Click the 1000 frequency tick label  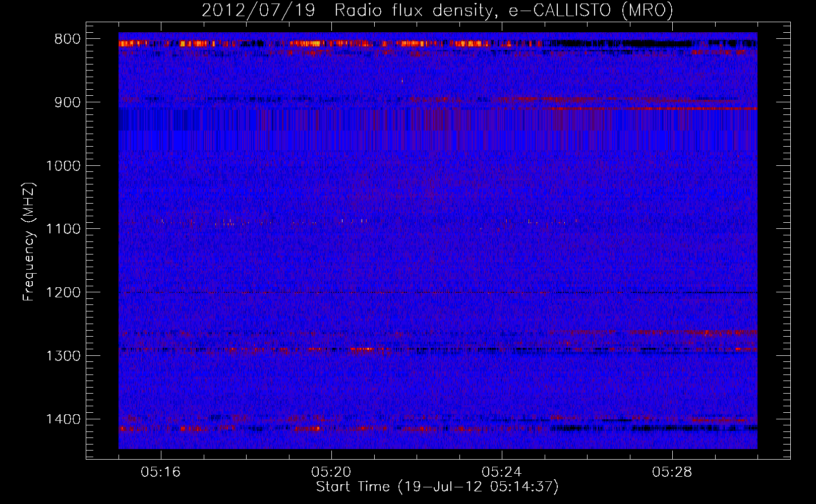63,166
